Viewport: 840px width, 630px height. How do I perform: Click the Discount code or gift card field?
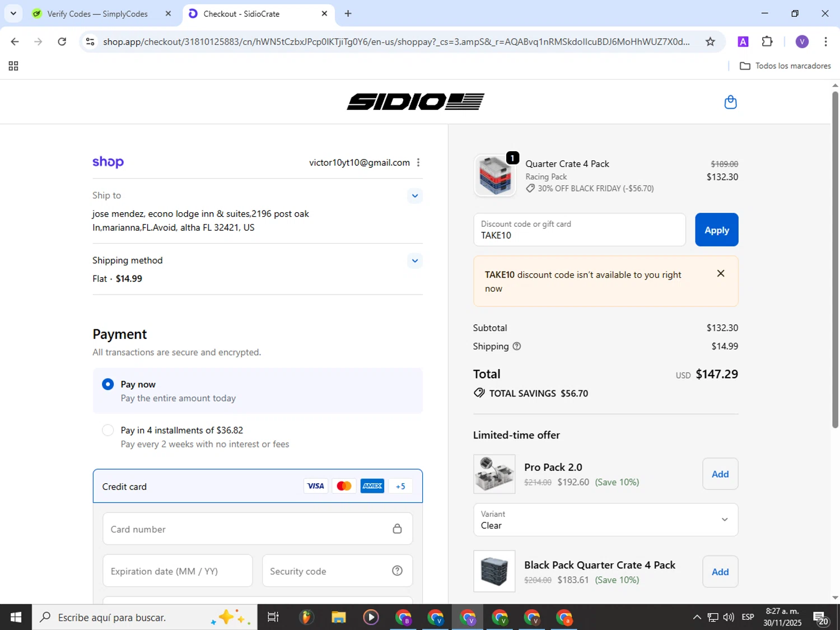[x=580, y=230]
